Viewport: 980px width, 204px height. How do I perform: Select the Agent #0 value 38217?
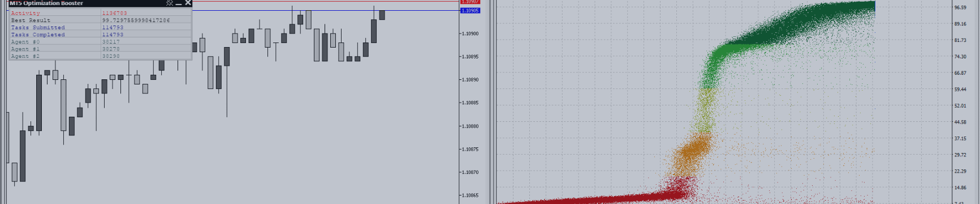point(111,42)
